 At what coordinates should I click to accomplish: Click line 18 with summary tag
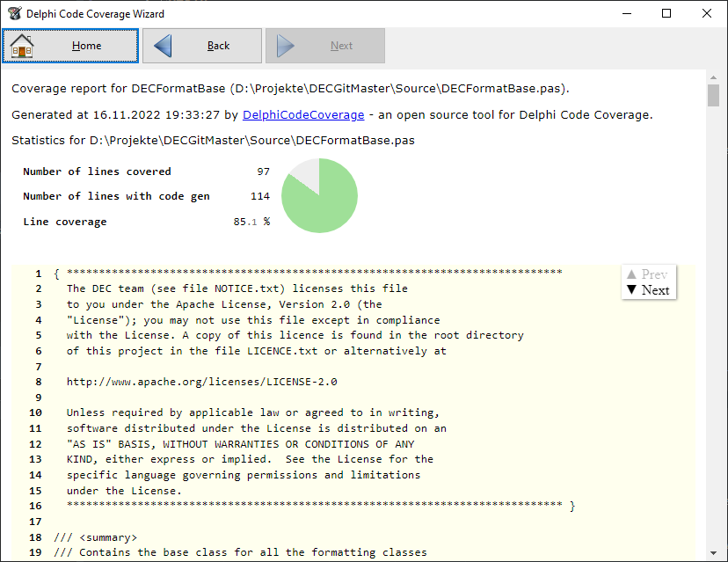point(96,537)
